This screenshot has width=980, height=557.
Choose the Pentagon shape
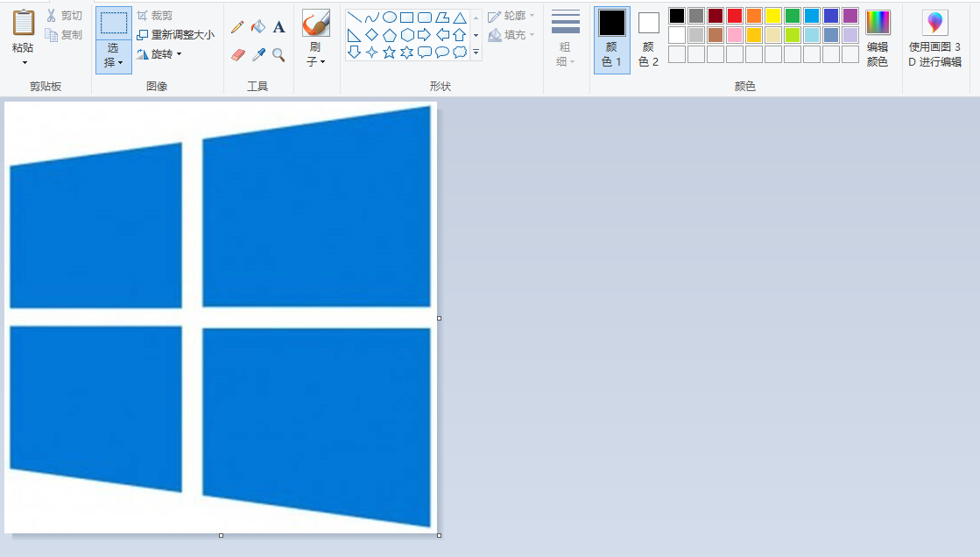pyautogui.click(x=390, y=35)
